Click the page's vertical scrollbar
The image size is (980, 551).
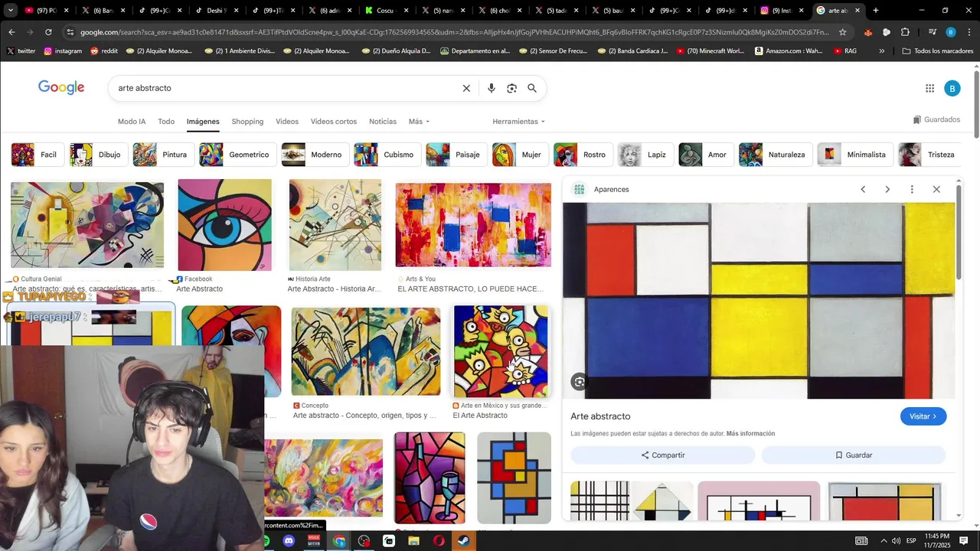click(976, 103)
